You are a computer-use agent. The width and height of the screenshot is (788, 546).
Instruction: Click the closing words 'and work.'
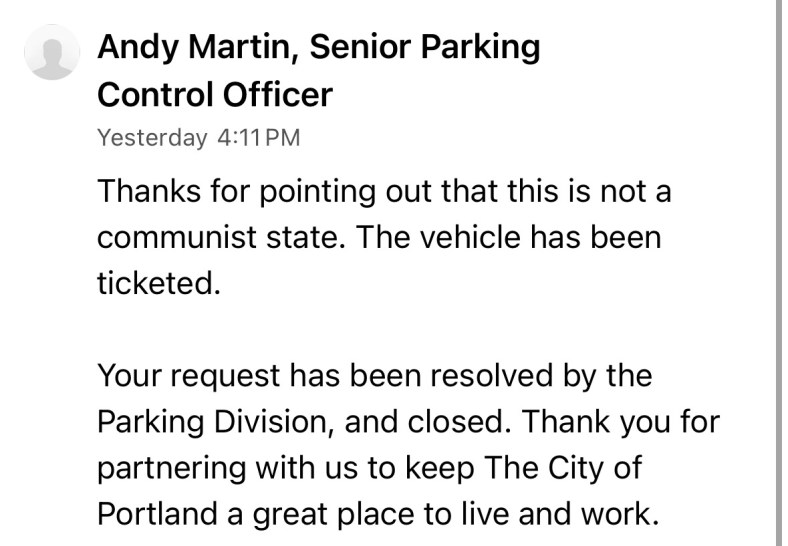point(588,514)
